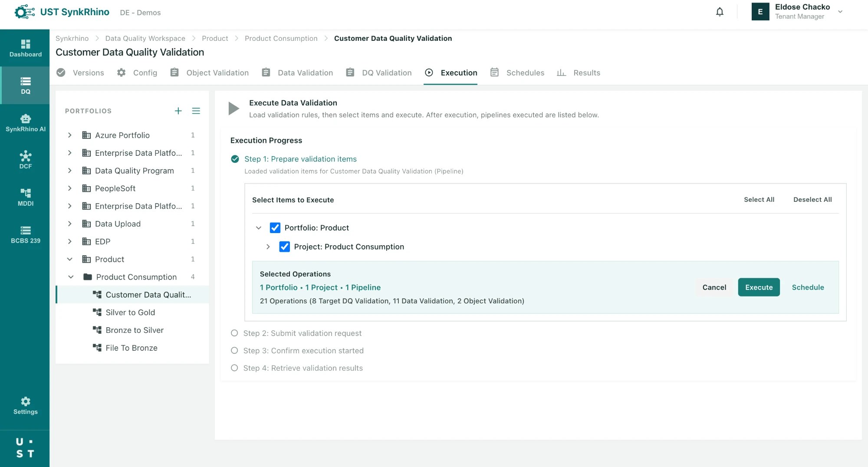
Task: Expand the Azure Portfolio tree node
Action: pyautogui.click(x=69, y=135)
